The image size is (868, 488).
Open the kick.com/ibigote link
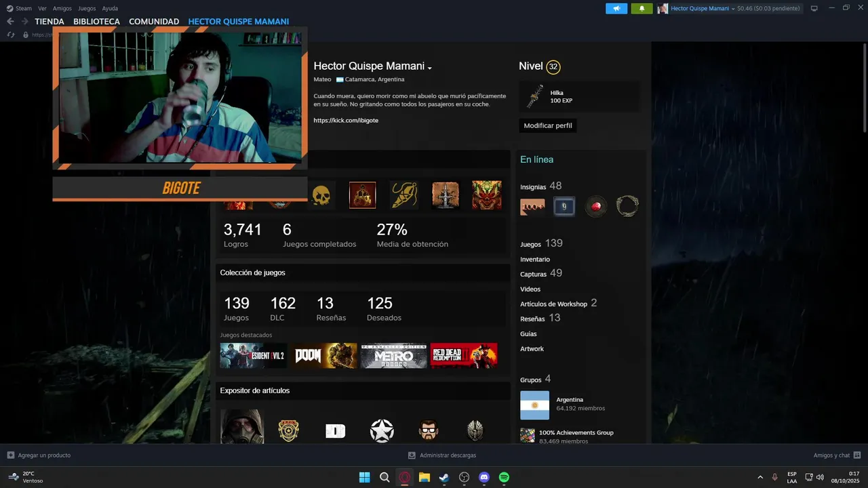point(346,120)
